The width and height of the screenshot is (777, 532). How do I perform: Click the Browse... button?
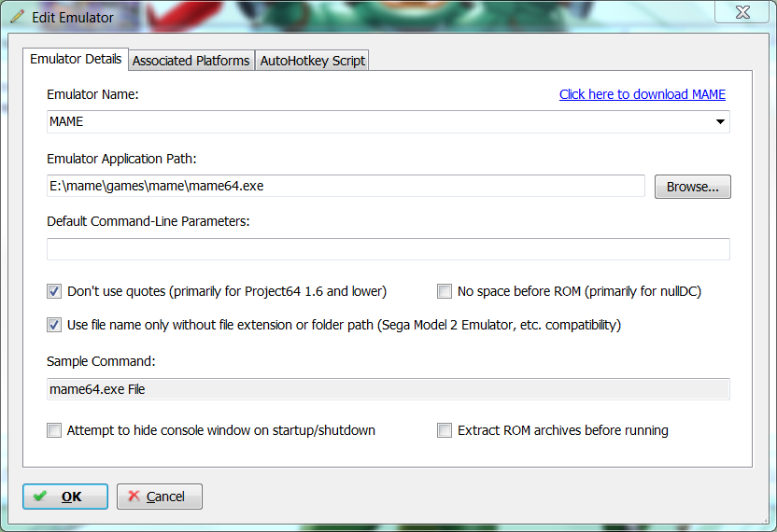pos(692,187)
